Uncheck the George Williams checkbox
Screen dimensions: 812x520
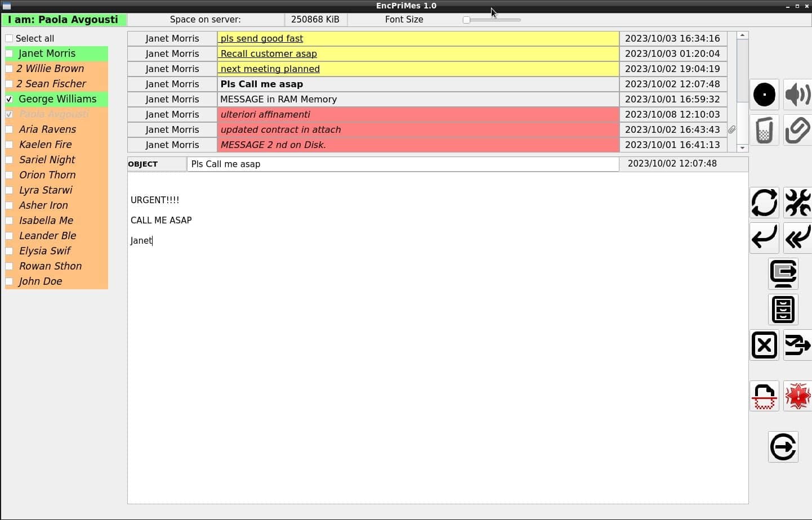9,98
